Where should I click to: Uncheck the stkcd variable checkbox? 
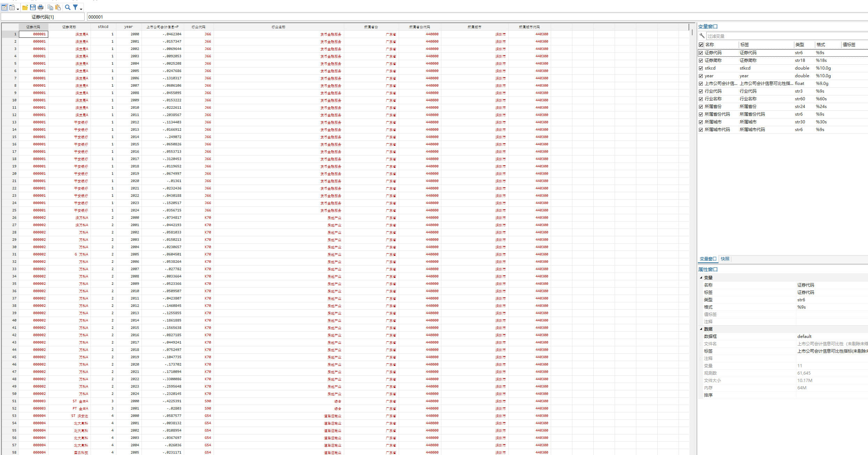pos(701,68)
